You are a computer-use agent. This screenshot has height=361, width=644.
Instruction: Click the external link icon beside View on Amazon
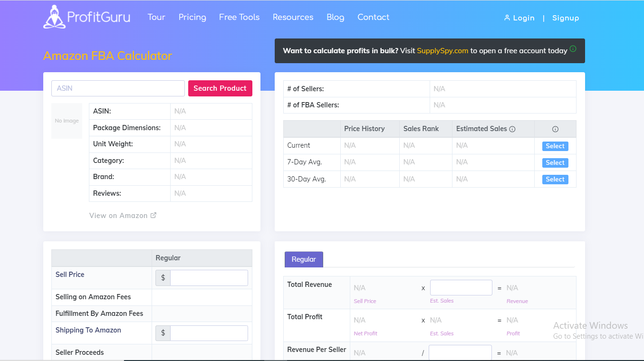(x=154, y=215)
